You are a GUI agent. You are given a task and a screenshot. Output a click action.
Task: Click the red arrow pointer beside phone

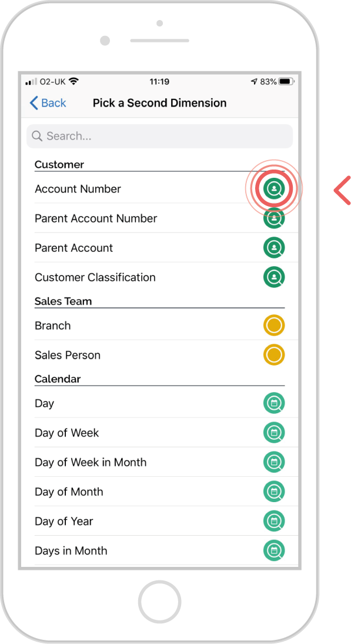pos(342,190)
